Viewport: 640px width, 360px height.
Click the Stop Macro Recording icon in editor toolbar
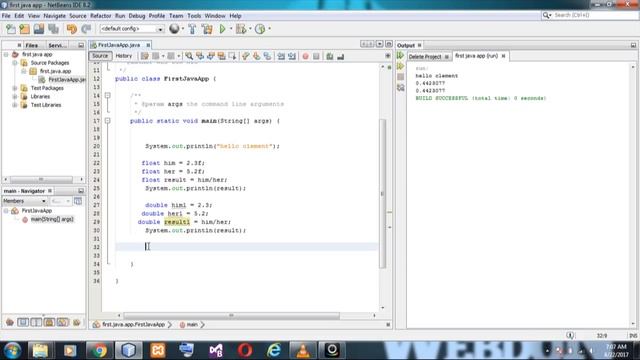(x=316, y=56)
